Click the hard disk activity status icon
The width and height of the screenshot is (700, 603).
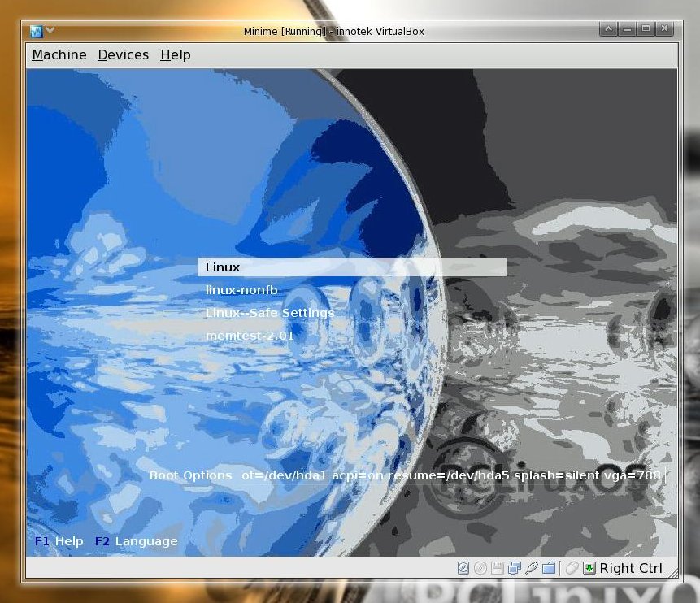point(463,568)
